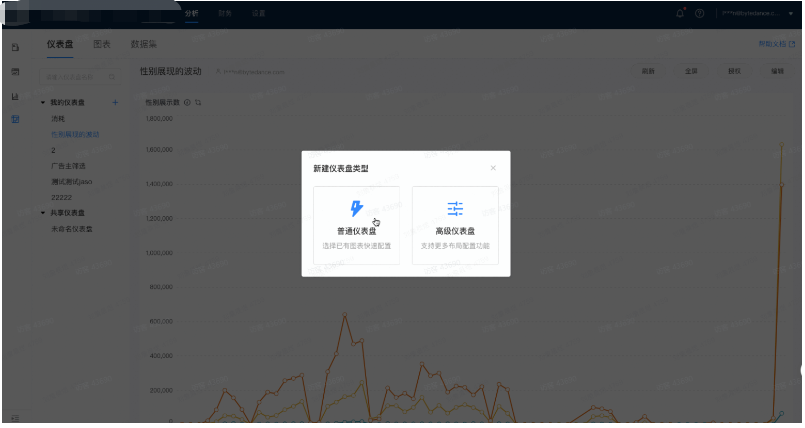This screenshot has height=428, width=805.
Task: Collapse the 共享仪表盘 tree group
Action: (x=43, y=213)
